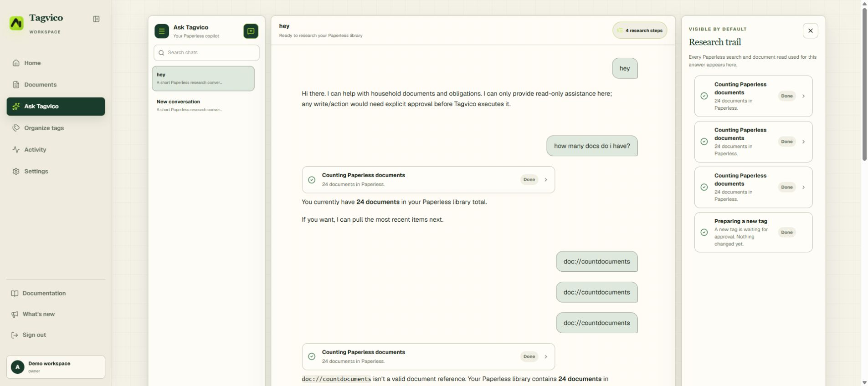Click check icon on first research trail step
The height and width of the screenshot is (386, 868).
704,96
